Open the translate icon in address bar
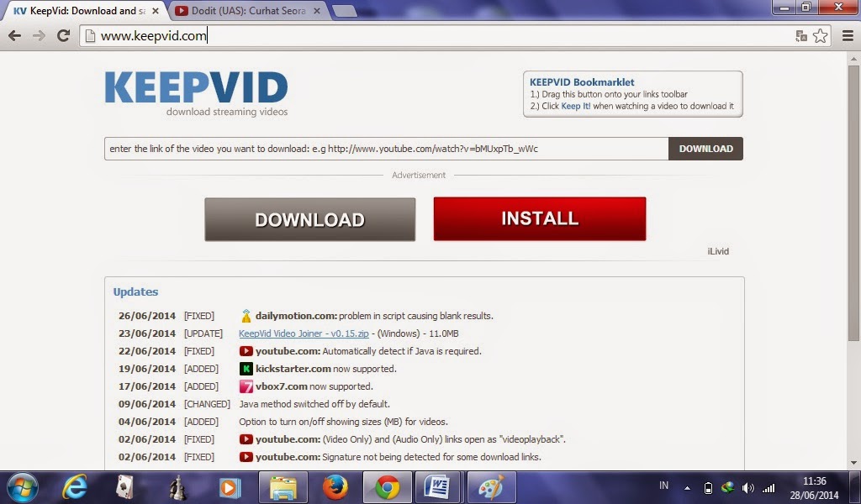 point(801,36)
